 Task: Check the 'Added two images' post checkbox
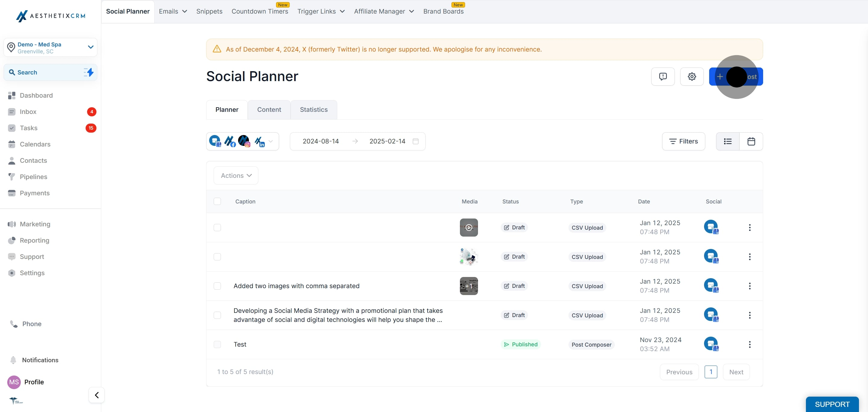217,286
